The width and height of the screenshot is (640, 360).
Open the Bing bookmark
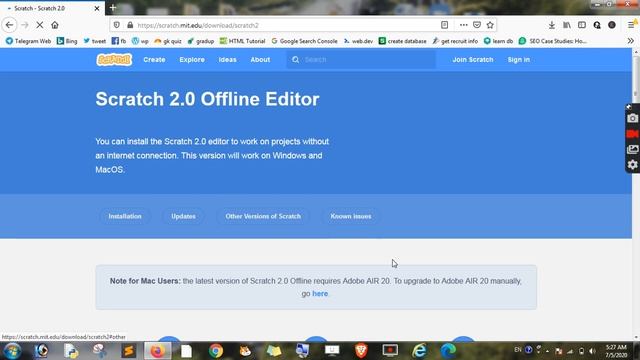tap(67, 41)
